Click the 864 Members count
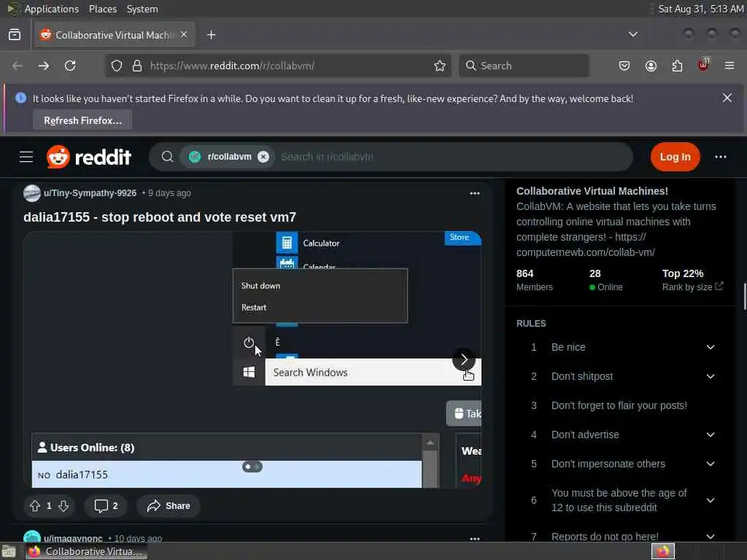747x560 pixels. (x=535, y=279)
